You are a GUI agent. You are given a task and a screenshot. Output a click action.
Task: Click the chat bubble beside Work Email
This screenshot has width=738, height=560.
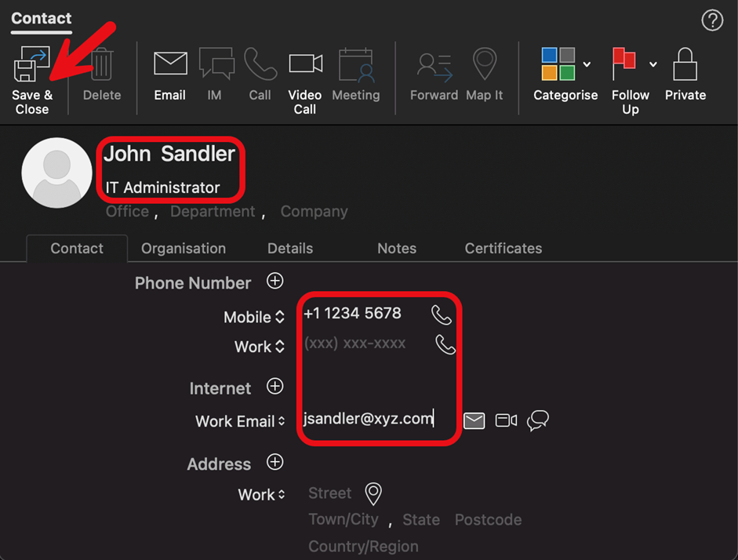[538, 420]
